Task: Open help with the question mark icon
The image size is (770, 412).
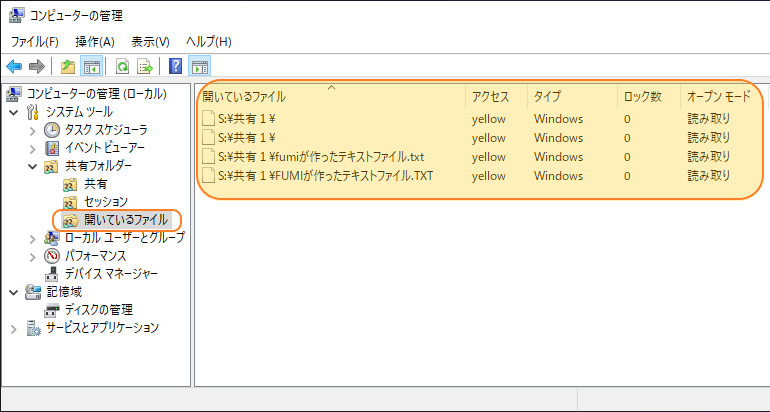Action: pyautogui.click(x=175, y=66)
